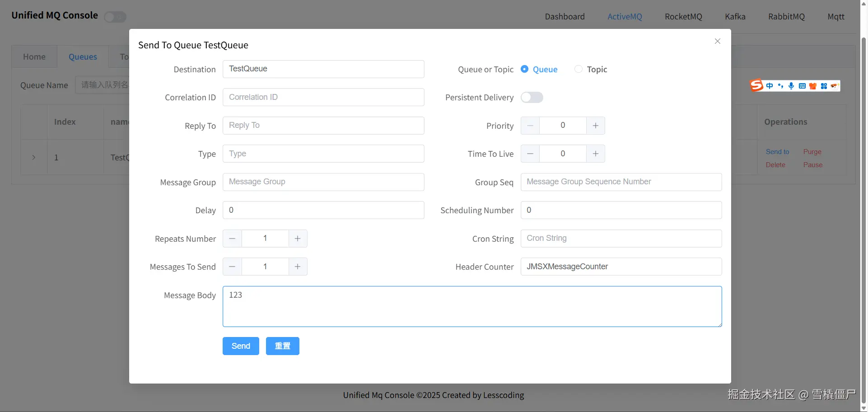Focus the Group Seq field
The height and width of the screenshot is (412, 868).
(621, 182)
